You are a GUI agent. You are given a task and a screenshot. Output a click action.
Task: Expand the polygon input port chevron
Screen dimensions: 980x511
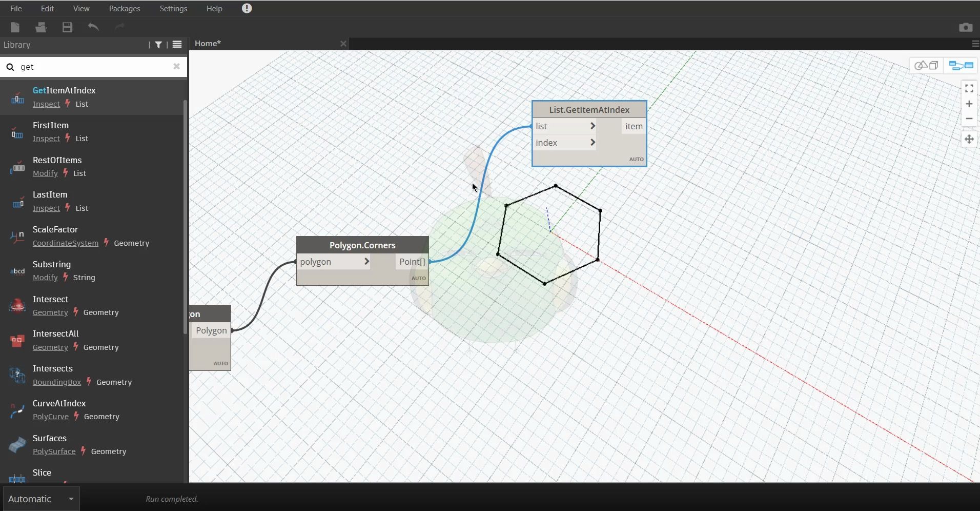pyautogui.click(x=366, y=262)
